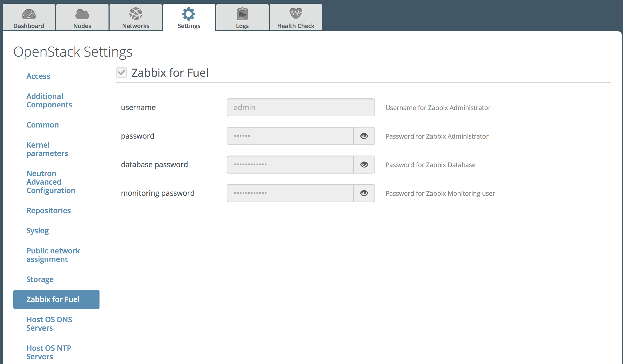Go to Storage settings
Image resolution: width=623 pixels, height=364 pixels.
coord(40,279)
